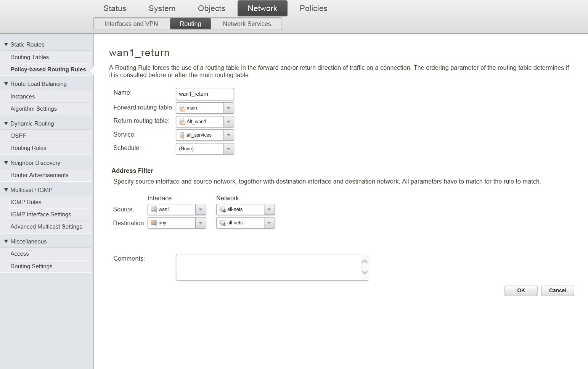Image resolution: width=588 pixels, height=369 pixels.
Task: Click the Alt_wan1 routing table icon
Action: pyautogui.click(x=182, y=122)
